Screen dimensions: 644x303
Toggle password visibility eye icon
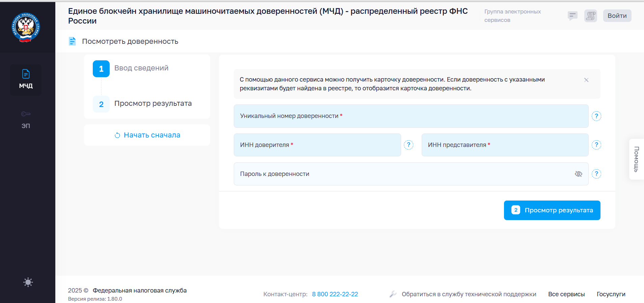(x=578, y=174)
